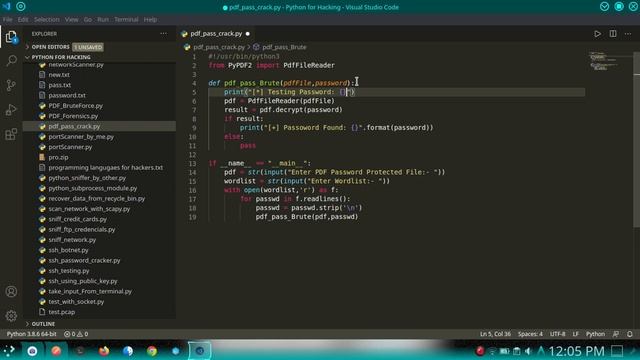
Task: Open the Help menu
Action: coord(150,20)
